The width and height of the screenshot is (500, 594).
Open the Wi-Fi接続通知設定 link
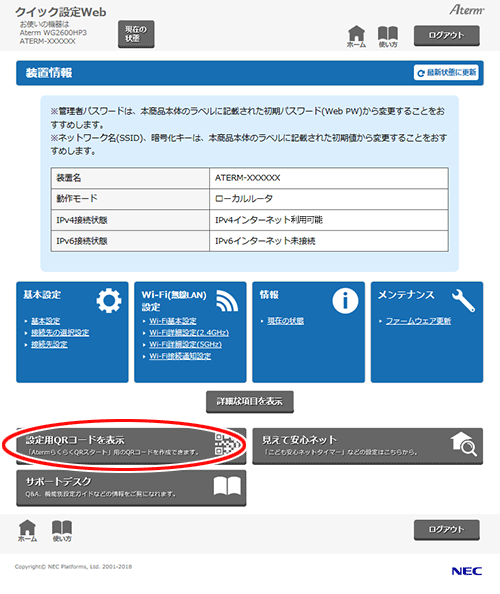pyautogui.click(x=180, y=356)
